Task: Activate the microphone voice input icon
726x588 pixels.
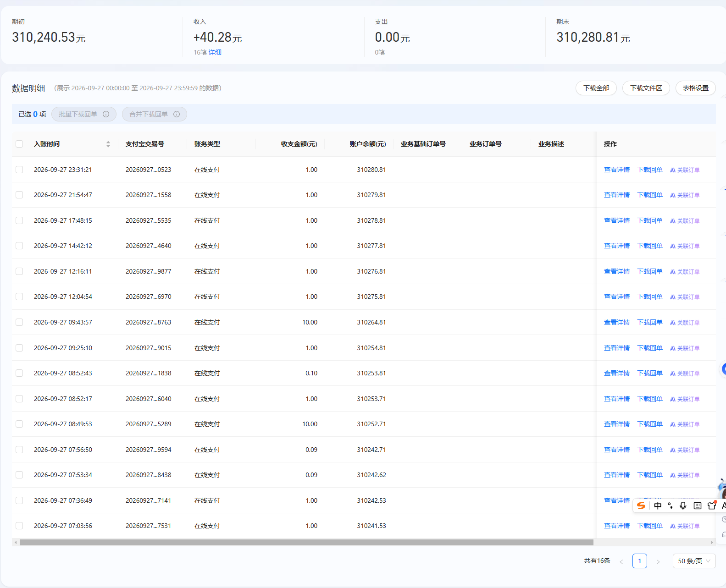Action: pyautogui.click(x=683, y=506)
